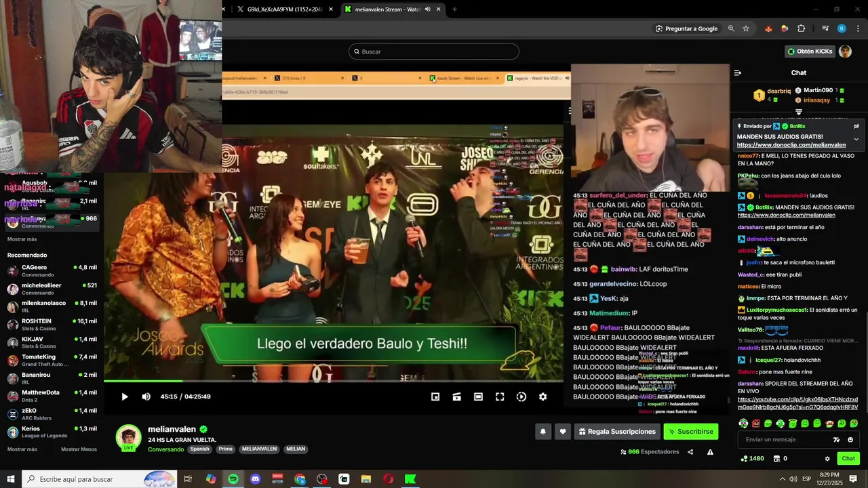Hide the pinned BotRix message

click(856, 126)
